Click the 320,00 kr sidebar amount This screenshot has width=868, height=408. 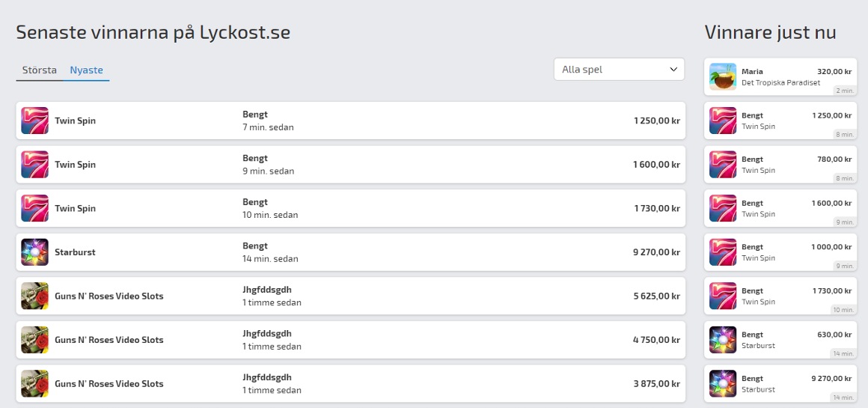[834, 71]
